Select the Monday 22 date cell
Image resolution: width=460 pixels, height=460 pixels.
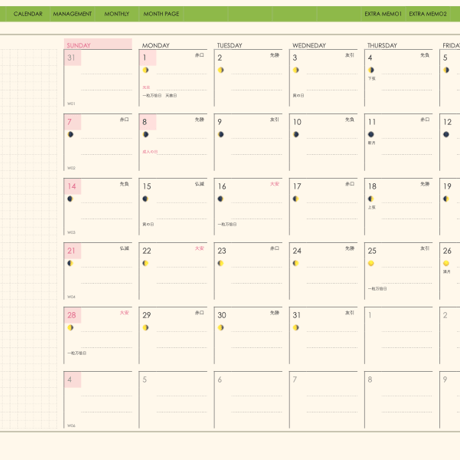pos(173,271)
